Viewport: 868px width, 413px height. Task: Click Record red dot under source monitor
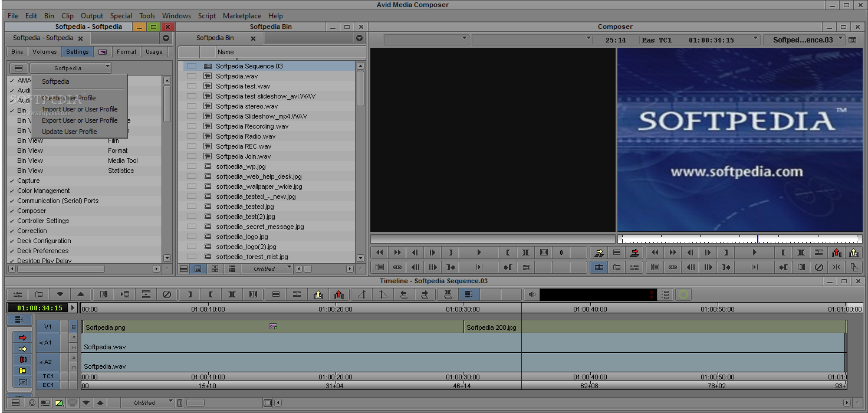pyautogui.click(x=561, y=253)
